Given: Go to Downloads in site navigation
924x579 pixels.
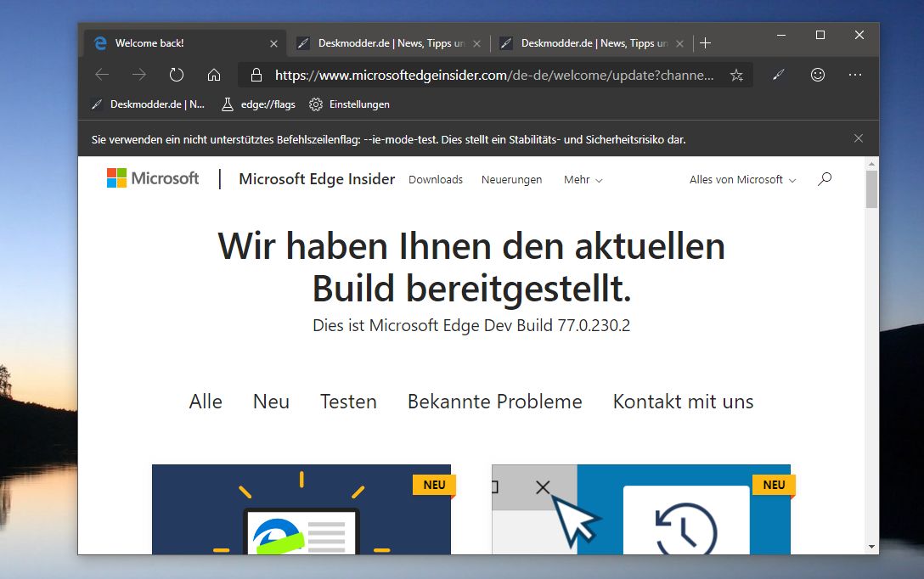Looking at the screenshot, I should tap(436, 180).
